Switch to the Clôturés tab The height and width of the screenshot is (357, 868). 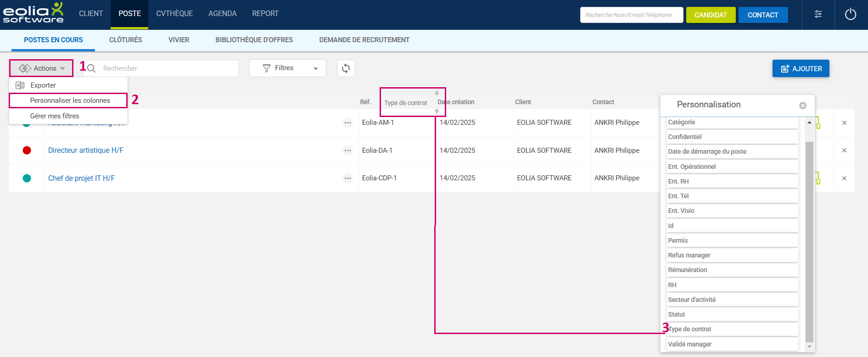(125, 40)
